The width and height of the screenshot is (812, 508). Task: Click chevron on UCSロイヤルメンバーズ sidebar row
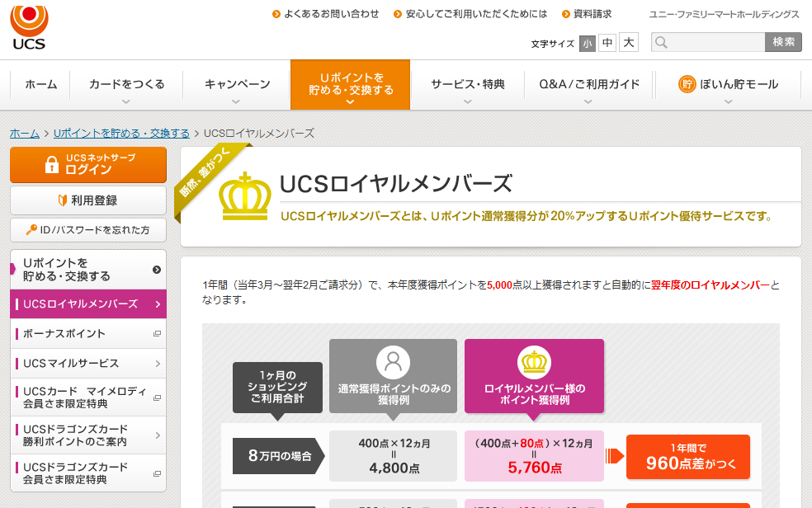pyautogui.click(x=158, y=304)
